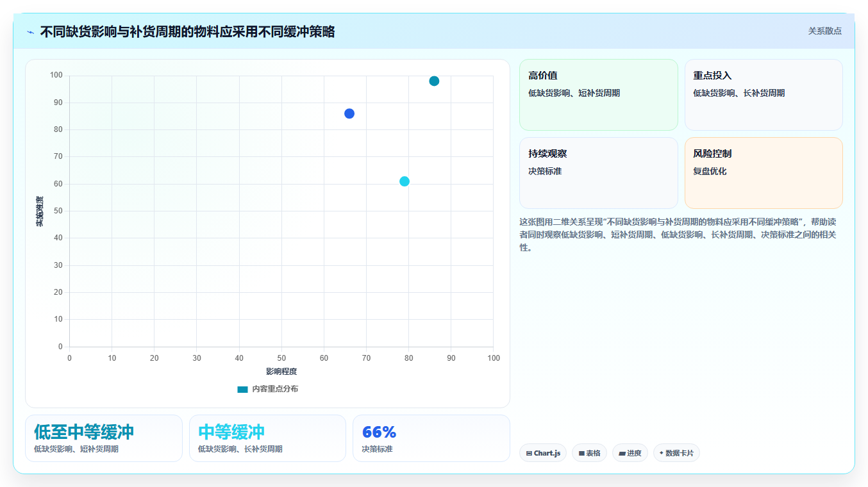
Task: Click the x-axis tick label 50
Action: pos(281,358)
